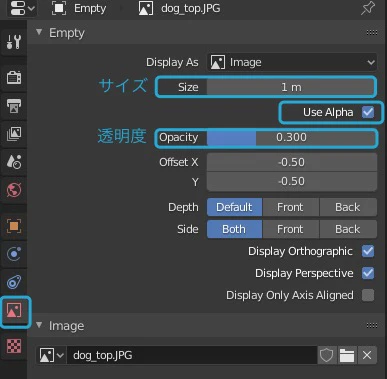Open the Object Constraint properties tab
The image size is (387, 379).
click(x=14, y=282)
